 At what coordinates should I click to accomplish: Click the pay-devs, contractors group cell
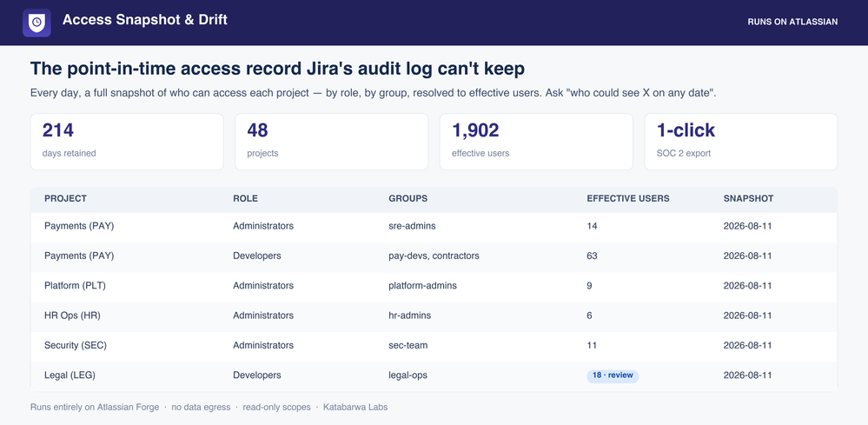pos(434,256)
